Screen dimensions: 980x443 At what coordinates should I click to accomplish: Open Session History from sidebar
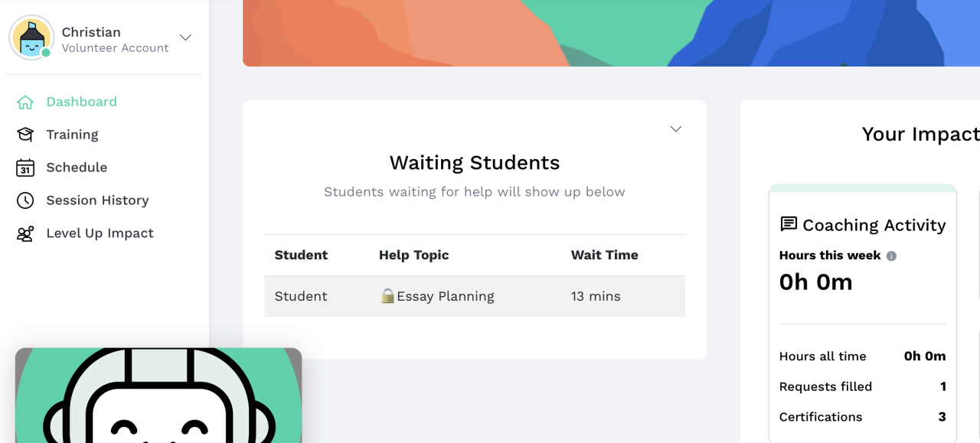(97, 200)
